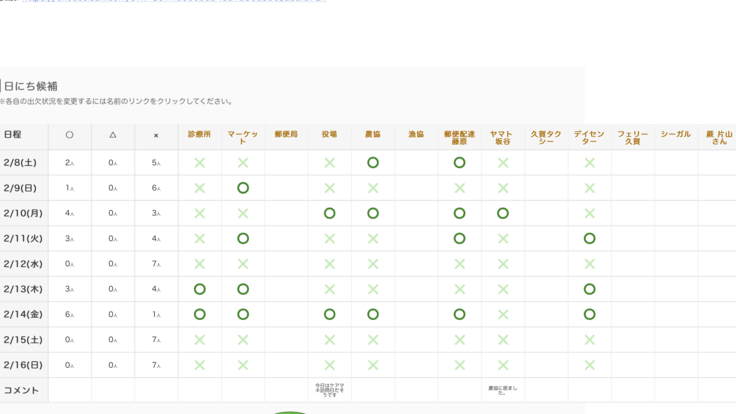The width and height of the screenshot is (736, 414).
Task: Open the フェリー久賀 name link
Action: tap(633, 137)
